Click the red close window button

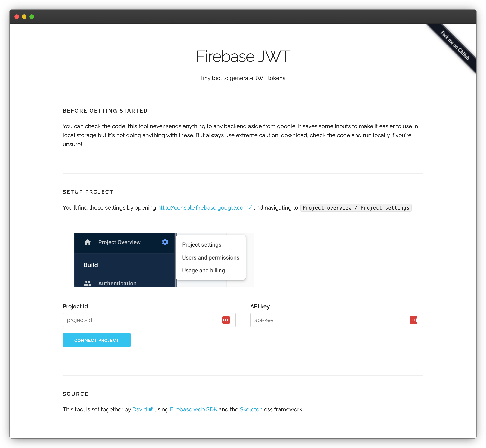(x=17, y=17)
